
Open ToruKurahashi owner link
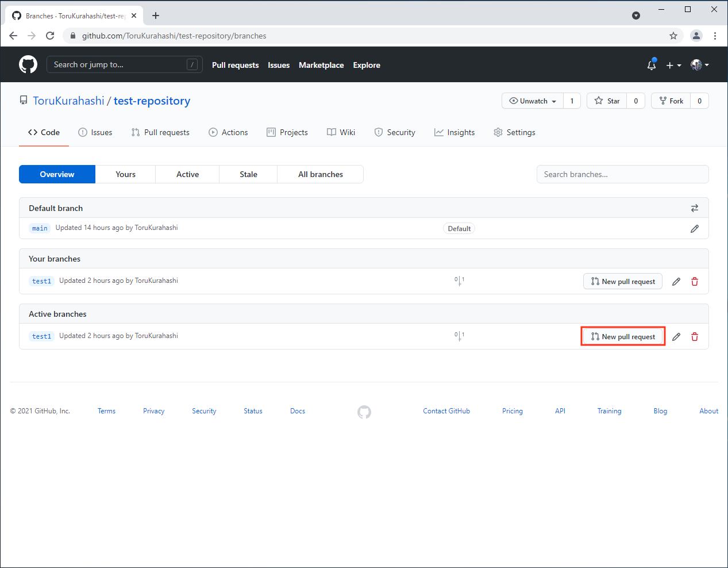coord(68,101)
